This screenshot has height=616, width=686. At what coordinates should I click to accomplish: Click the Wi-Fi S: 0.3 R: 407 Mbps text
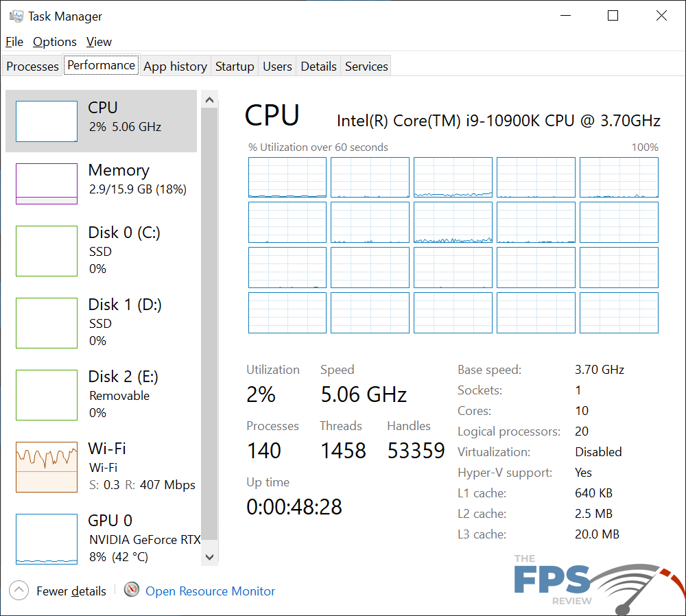[142, 485]
